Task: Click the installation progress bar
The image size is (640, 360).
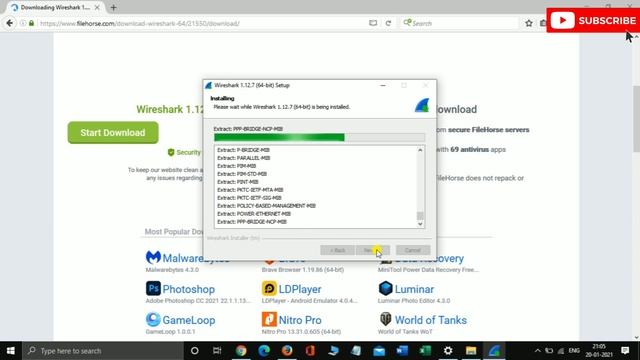Action: (x=319, y=138)
